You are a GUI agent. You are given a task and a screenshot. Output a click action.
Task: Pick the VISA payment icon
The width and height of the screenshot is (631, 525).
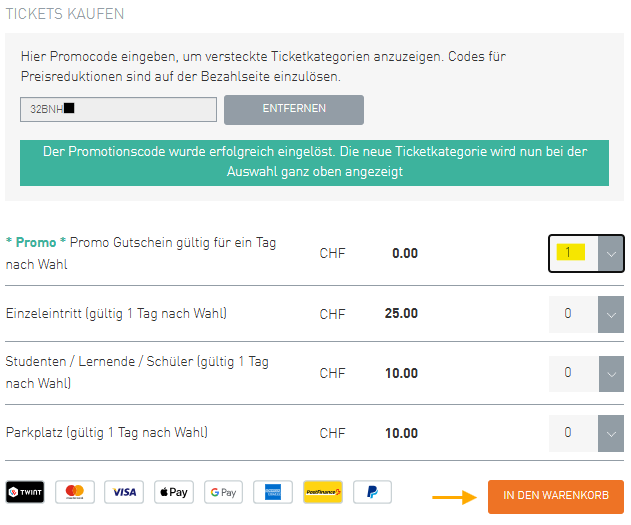point(124,492)
